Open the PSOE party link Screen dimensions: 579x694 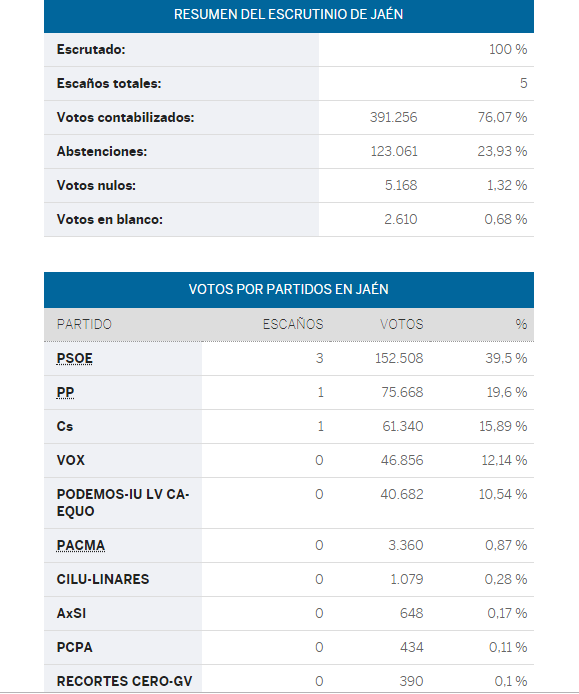click(74, 358)
